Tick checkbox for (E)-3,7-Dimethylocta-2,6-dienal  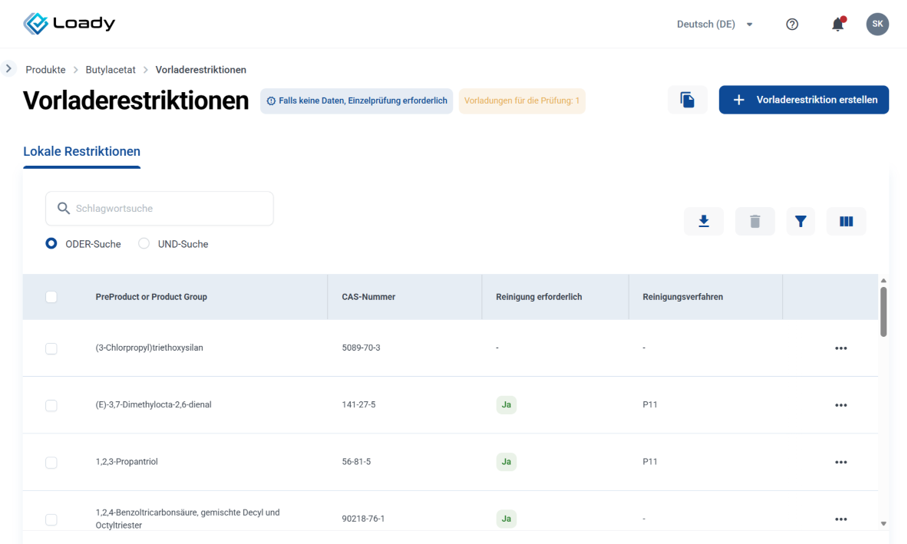51,405
